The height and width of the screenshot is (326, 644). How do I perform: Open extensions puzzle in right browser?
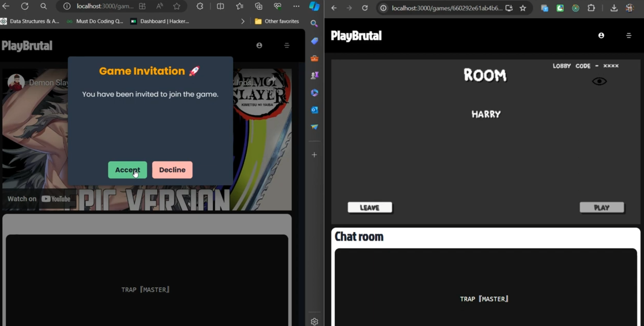tap(591, 8)
